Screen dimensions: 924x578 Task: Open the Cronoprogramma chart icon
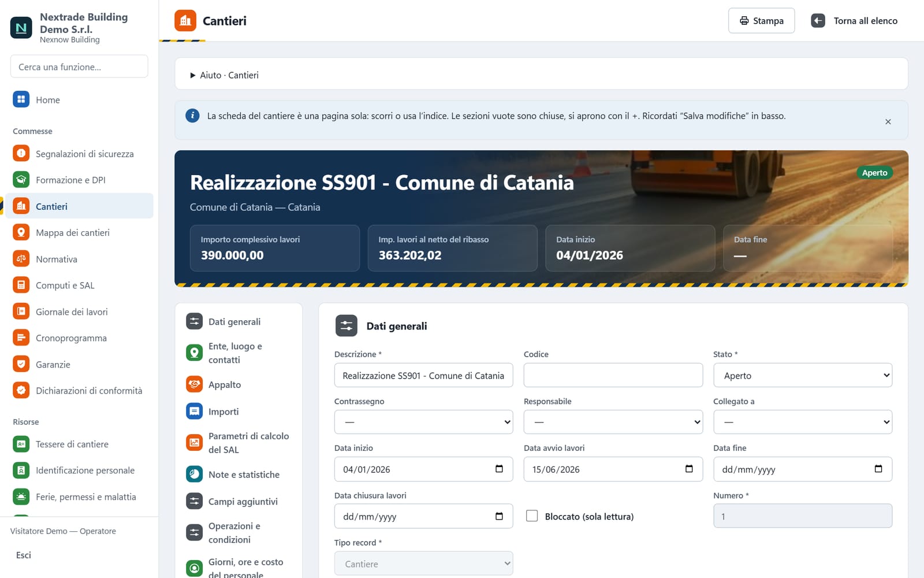pos(21,338)
